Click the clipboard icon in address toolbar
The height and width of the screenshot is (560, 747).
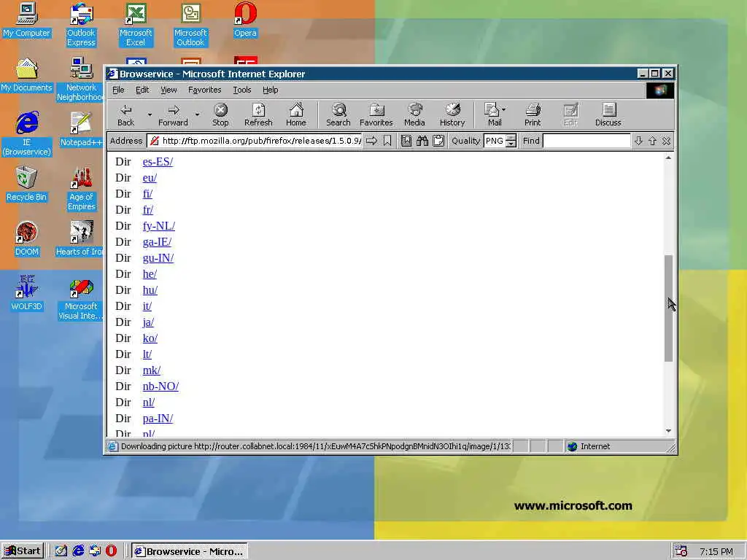(x=438, y=141)
